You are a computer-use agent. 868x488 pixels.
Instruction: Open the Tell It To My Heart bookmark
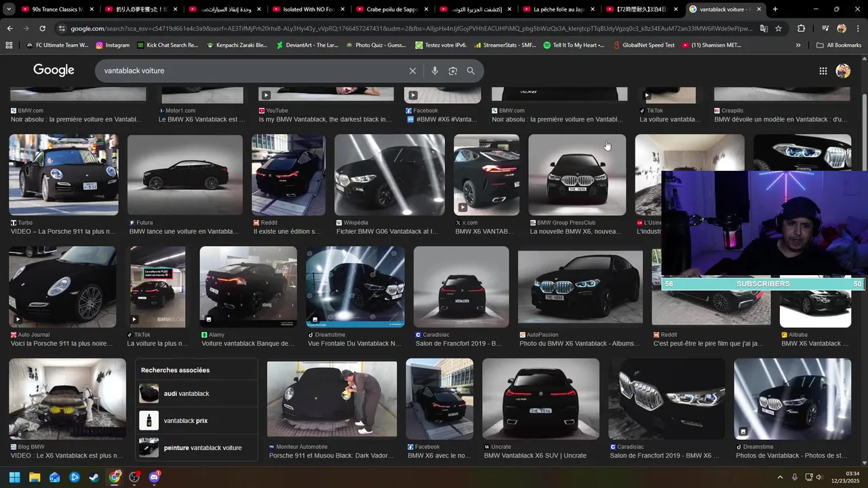click(x=574, y=45)
